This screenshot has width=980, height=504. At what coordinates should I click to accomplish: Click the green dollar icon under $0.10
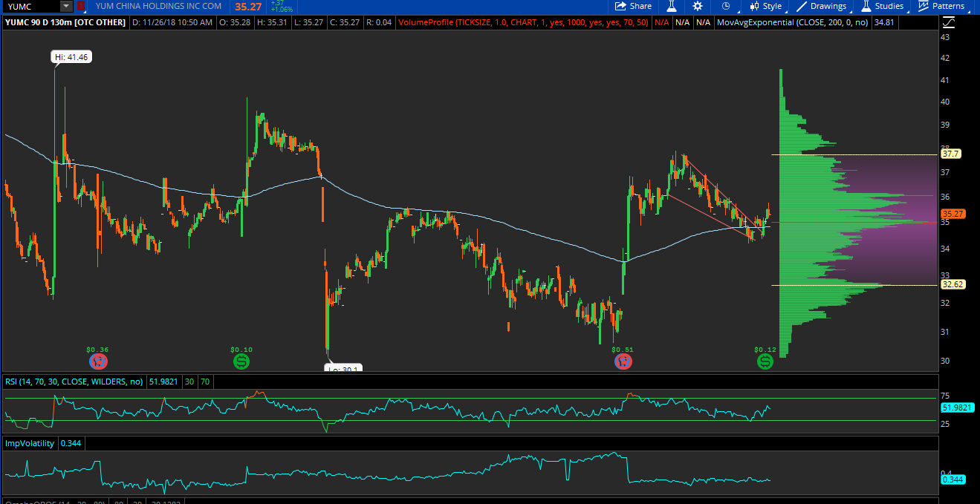pyautogui.click(x=241, y=361)
